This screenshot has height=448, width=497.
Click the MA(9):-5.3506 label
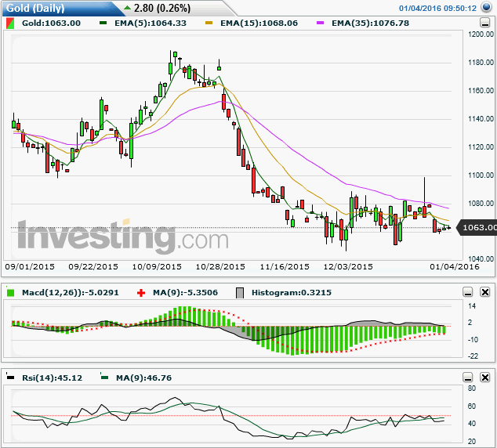(x=186, y=293)
